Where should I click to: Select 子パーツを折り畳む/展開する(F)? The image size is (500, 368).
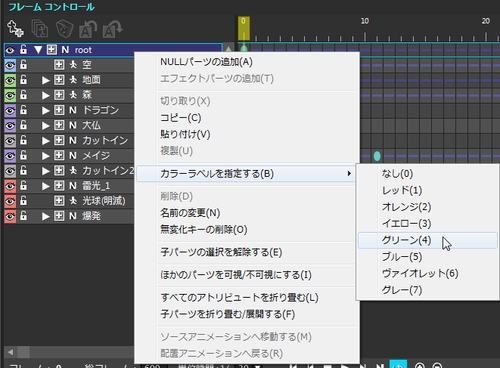(247, 314)
